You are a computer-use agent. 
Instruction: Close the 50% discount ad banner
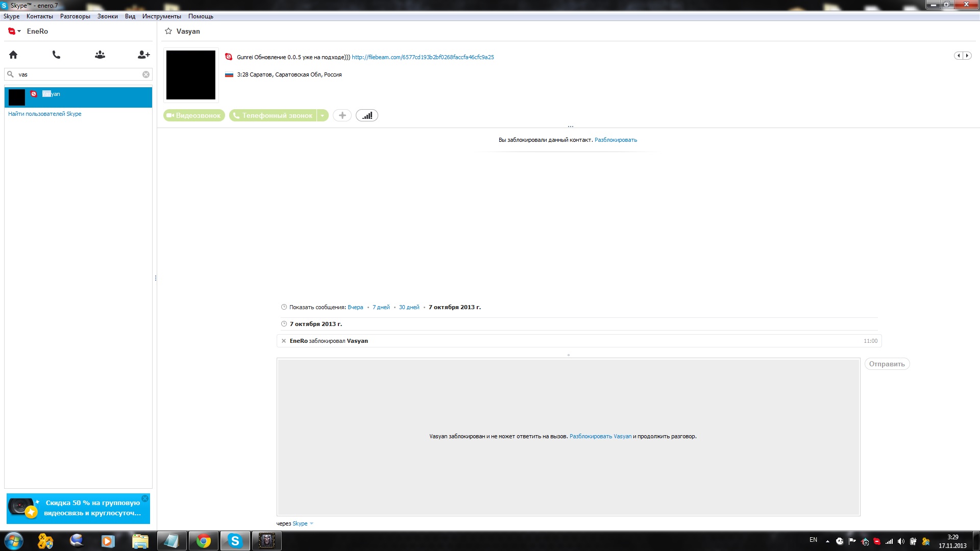point(145,498)
